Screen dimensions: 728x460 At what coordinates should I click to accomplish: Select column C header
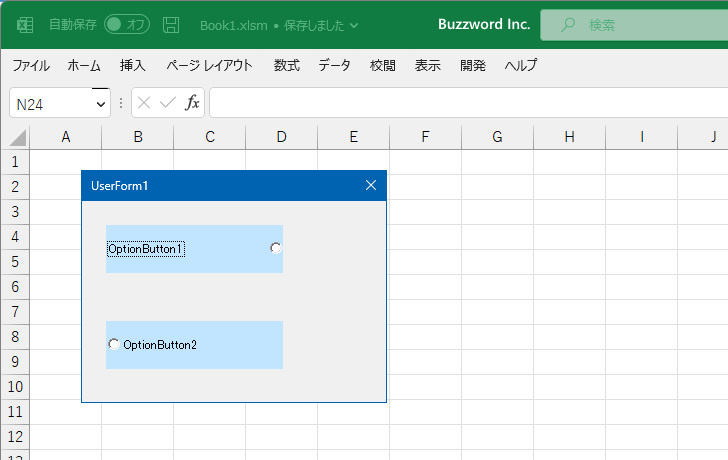(x=209, y=137)
